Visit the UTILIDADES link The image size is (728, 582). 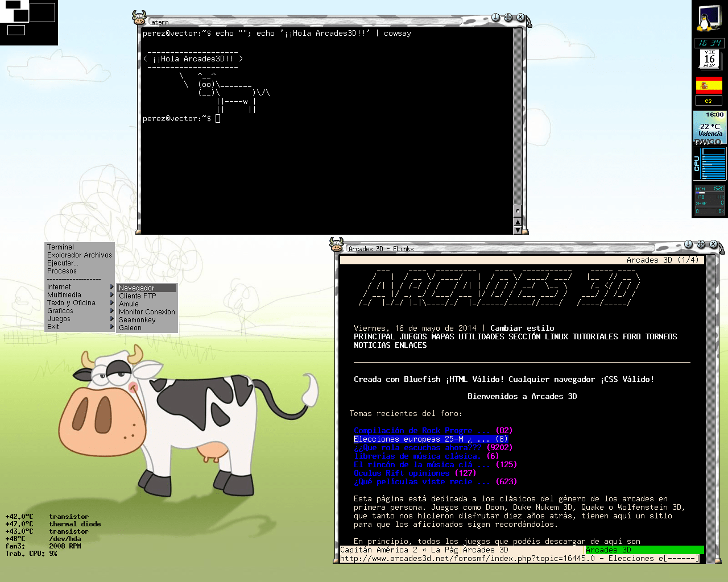(x=481, y=337)
